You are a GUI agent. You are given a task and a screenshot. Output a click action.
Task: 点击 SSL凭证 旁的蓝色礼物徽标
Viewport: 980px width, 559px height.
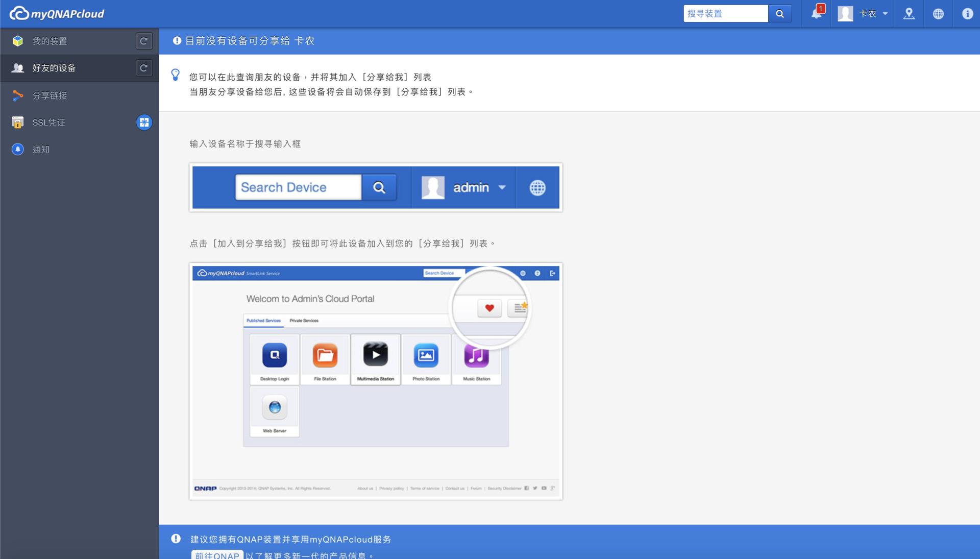(x=144, y=122)
